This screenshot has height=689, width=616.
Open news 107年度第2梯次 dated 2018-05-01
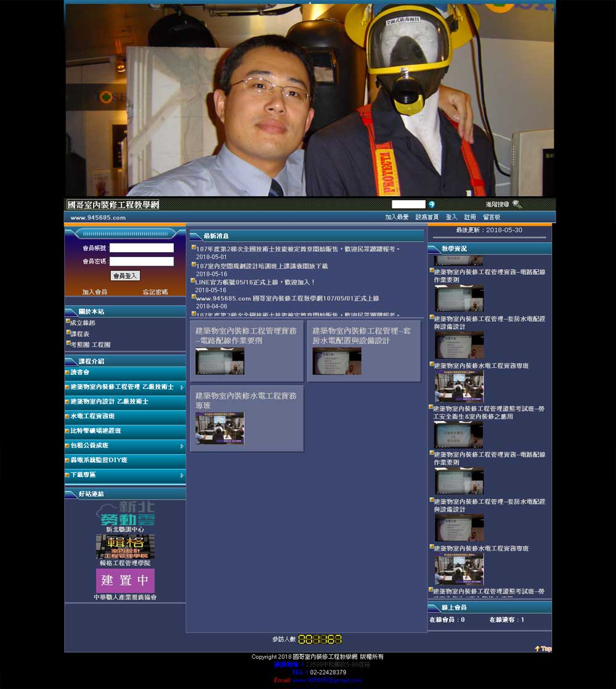298,249
